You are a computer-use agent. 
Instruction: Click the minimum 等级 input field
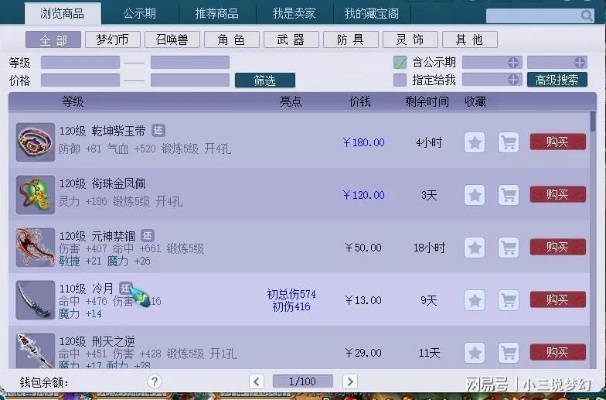80,62
